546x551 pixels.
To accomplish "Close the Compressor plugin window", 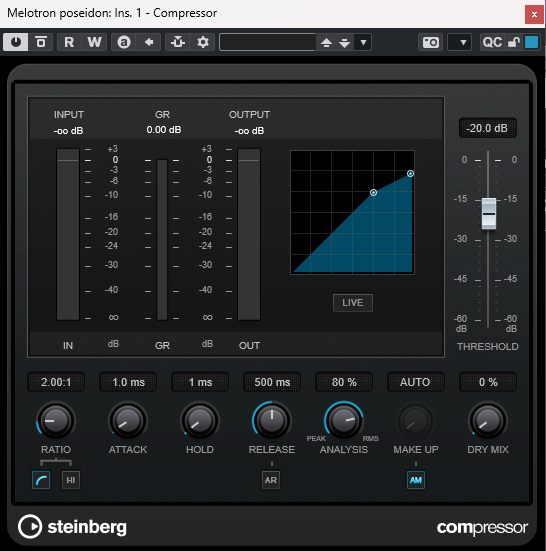I will 534,14.
